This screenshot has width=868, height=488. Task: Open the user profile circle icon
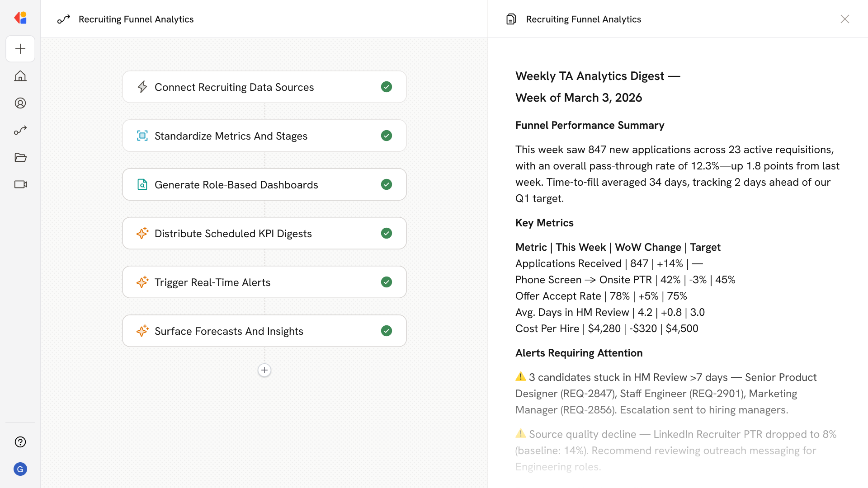(x=20, y=103)
